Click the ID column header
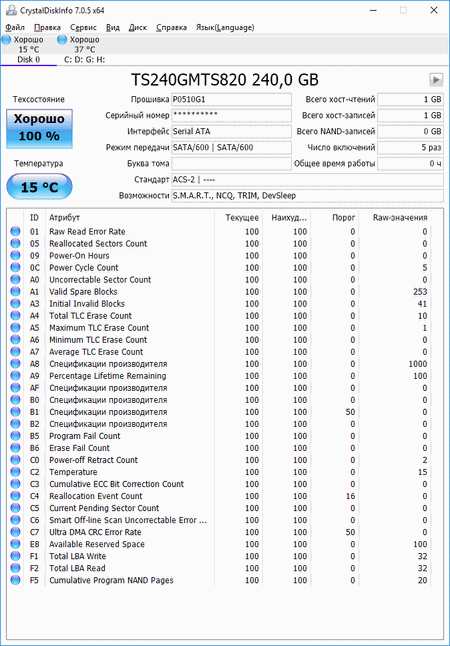This screenshot has height=646, width=450. pos(35,218)
